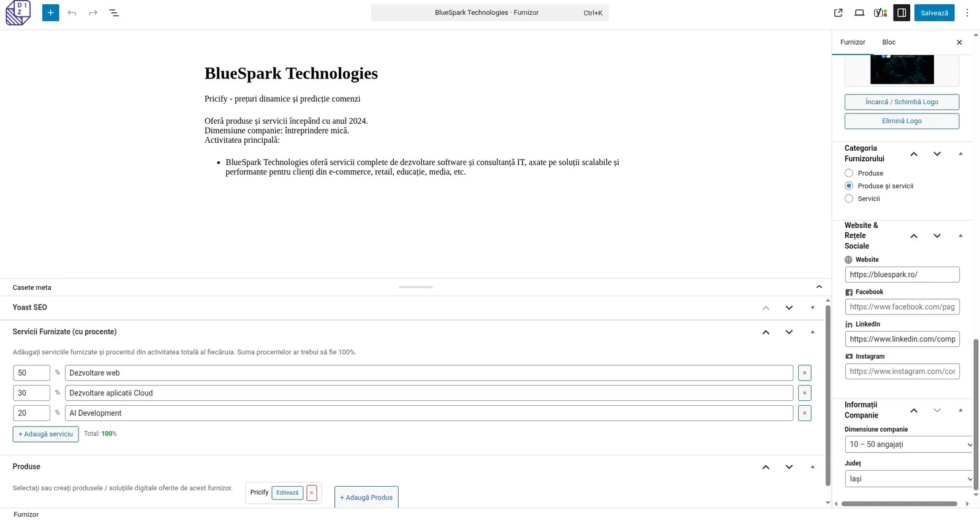Open the device preview options
980x521 pixels.
[859, 13]
